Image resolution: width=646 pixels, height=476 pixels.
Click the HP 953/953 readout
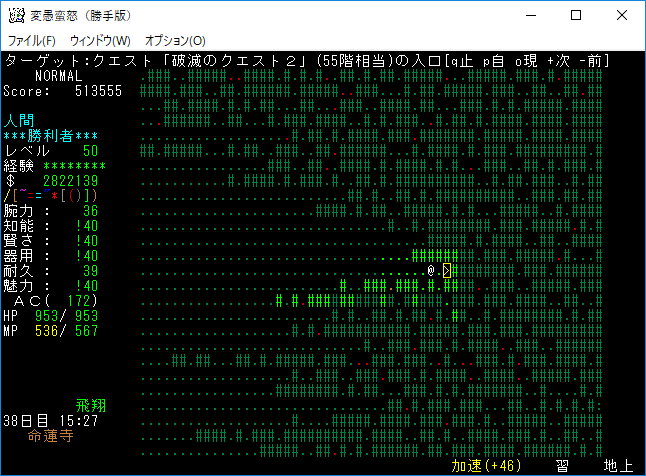pos(51,316)
